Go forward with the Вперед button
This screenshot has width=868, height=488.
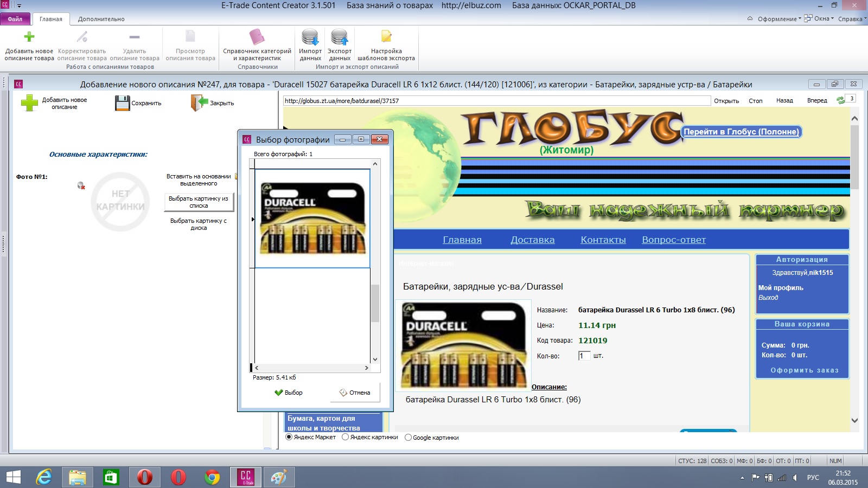817,101
